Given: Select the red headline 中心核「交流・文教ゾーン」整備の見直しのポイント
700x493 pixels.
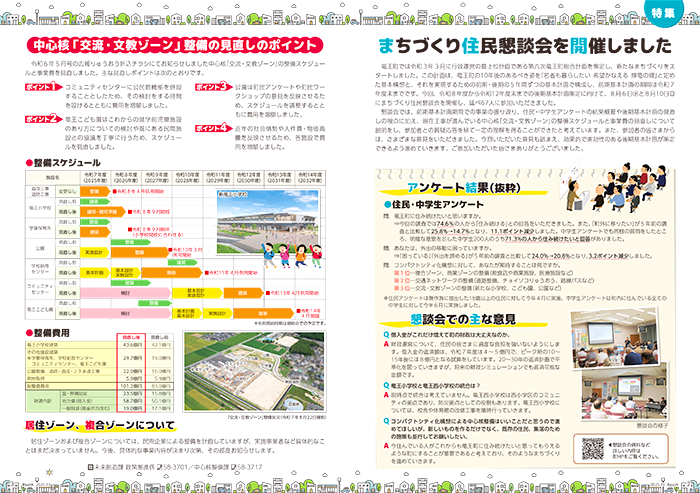Looking at the screenshot, I should pos(175,45).
